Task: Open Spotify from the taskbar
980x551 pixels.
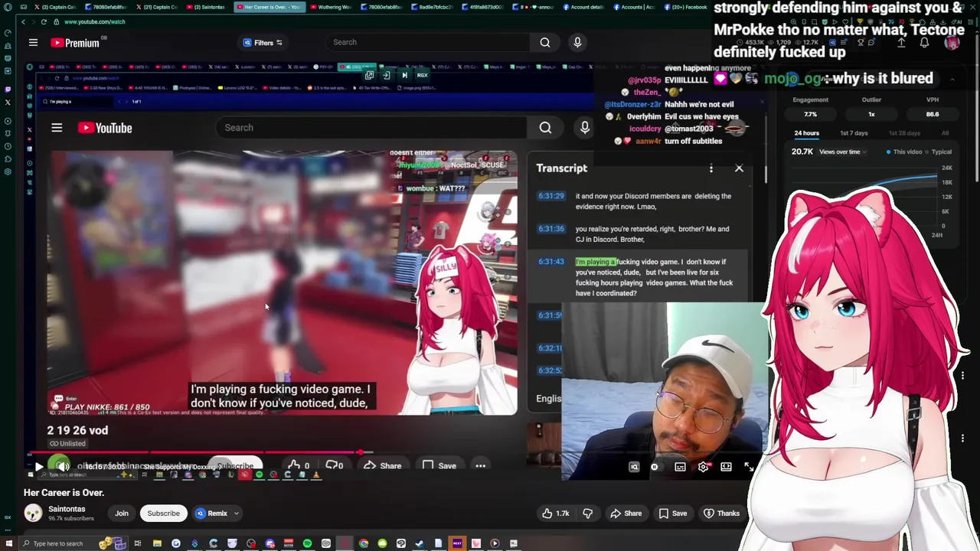Action: (x=307, y=543)
